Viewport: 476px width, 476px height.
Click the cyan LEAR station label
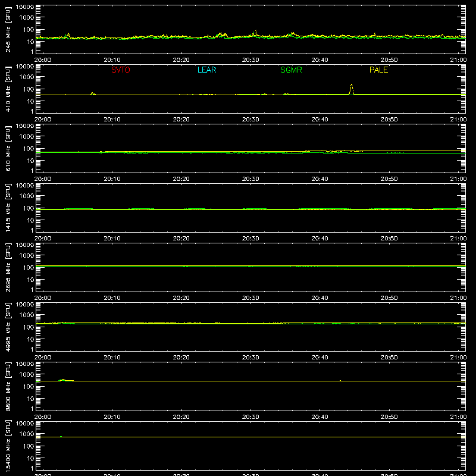[206, 70]
